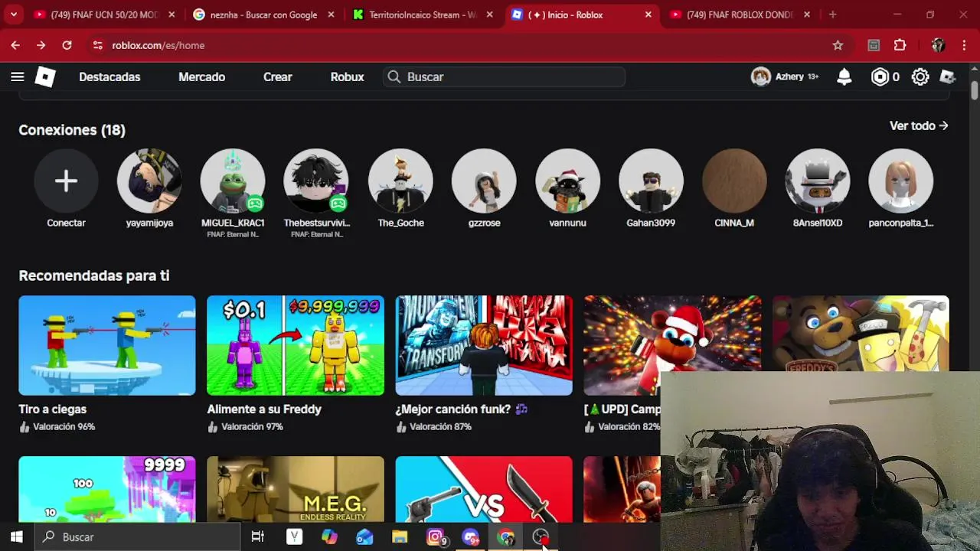980x551 pixels.
Task: Click the Roblox logo icon
Action: tap(45, 77)
